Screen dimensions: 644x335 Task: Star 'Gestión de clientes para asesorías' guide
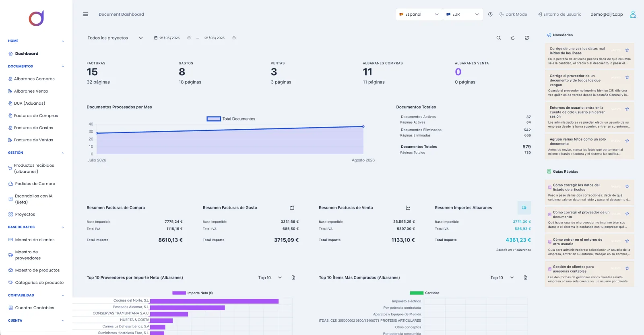tap(627, 268)
